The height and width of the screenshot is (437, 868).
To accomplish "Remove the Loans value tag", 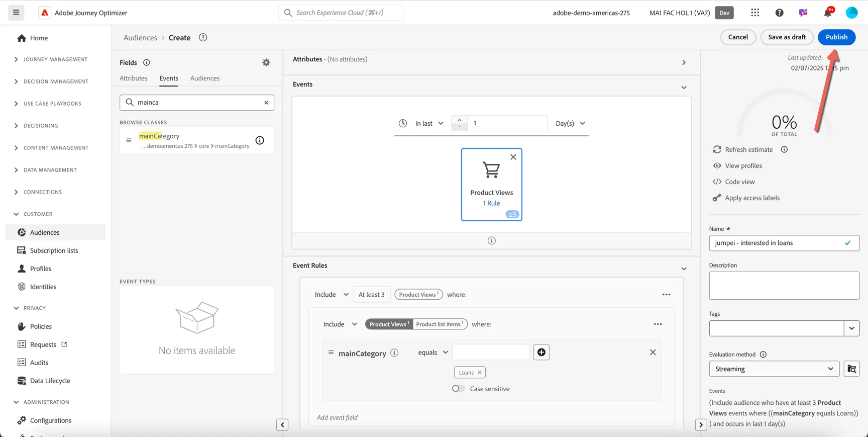I will (x=480, y=372).
